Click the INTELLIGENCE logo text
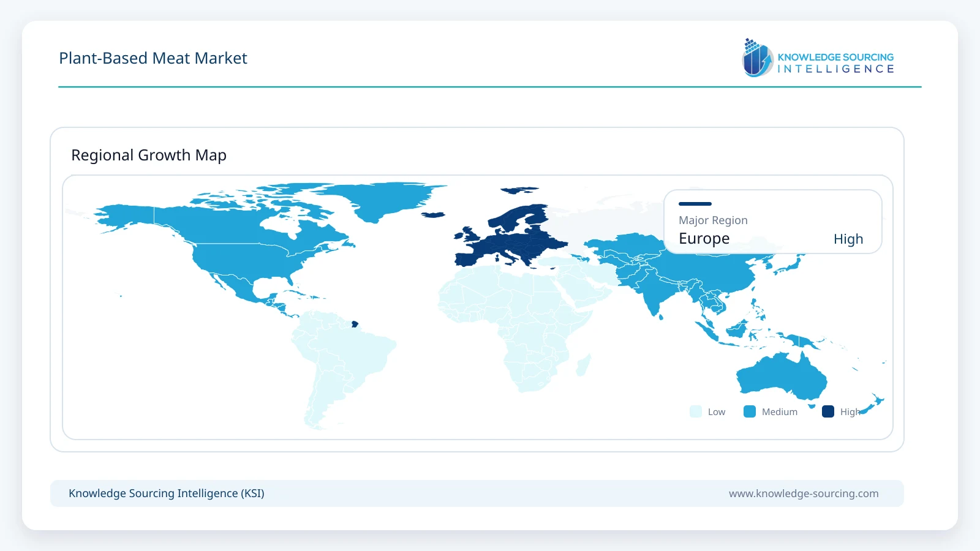 (x=835, y=69)
